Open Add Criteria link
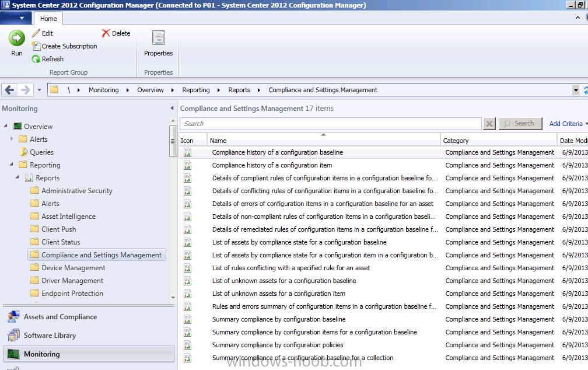Viewport: 588px width, 370px height. (x=566, y=124)
